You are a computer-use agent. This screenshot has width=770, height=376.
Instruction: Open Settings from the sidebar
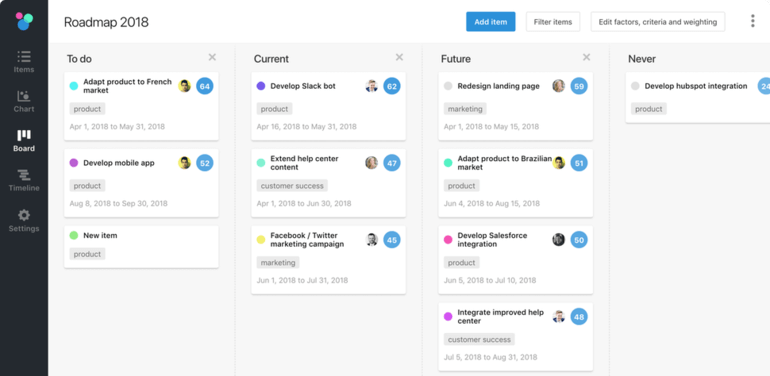tap(24, 221)
